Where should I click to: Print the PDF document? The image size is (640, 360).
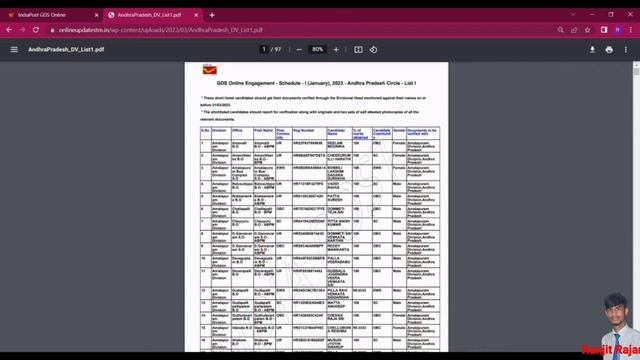pyautogui.click(x=609, y=49)
